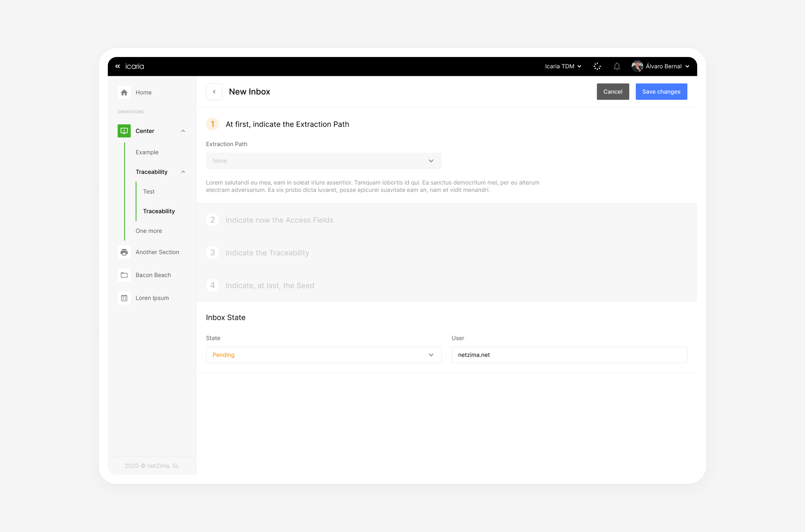Select the Test submenu item
This screenshot has height=532, width=805.
(148, 191)
